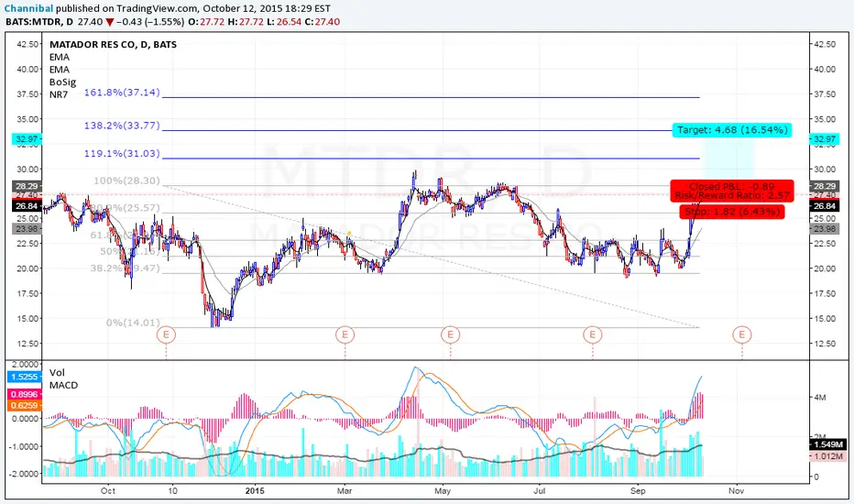Click the Sep label on time axis
Screen dimensions: 854x504
tap(638, 491)
